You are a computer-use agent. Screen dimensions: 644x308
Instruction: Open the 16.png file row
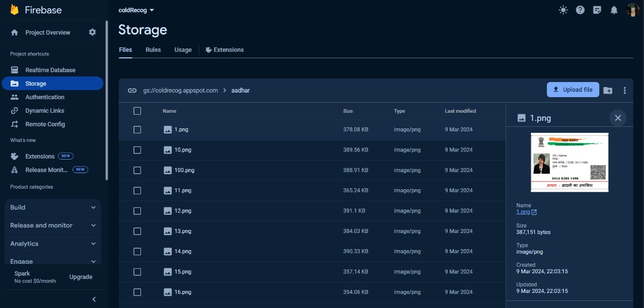tap(312, 292)
